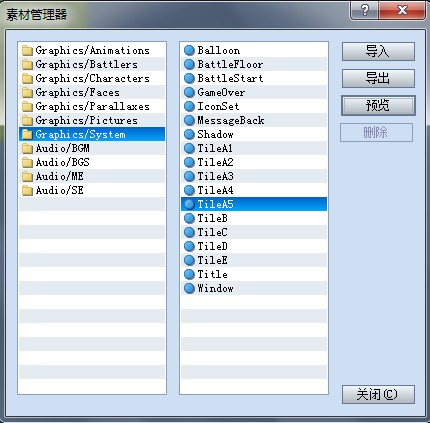Click the blue dot icon beside TileE

(189, 260)
